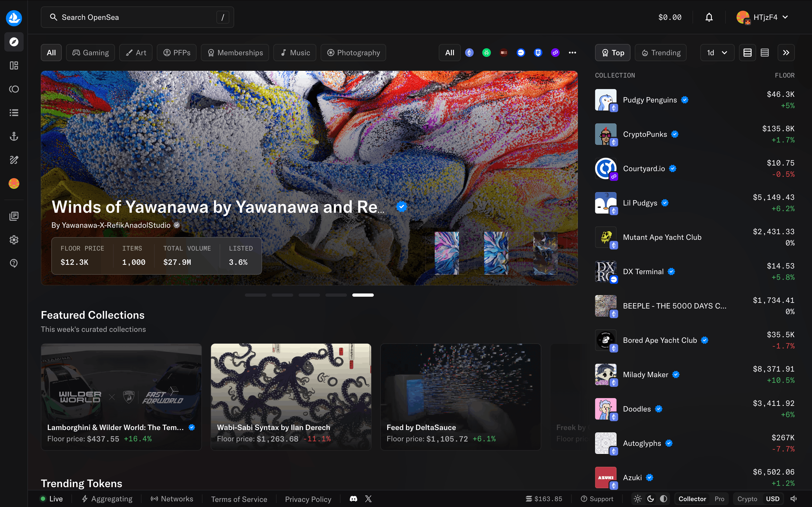The image size is (812, 507).
Task: Switch to the Trending tab
Action: [x=661, y=53]
